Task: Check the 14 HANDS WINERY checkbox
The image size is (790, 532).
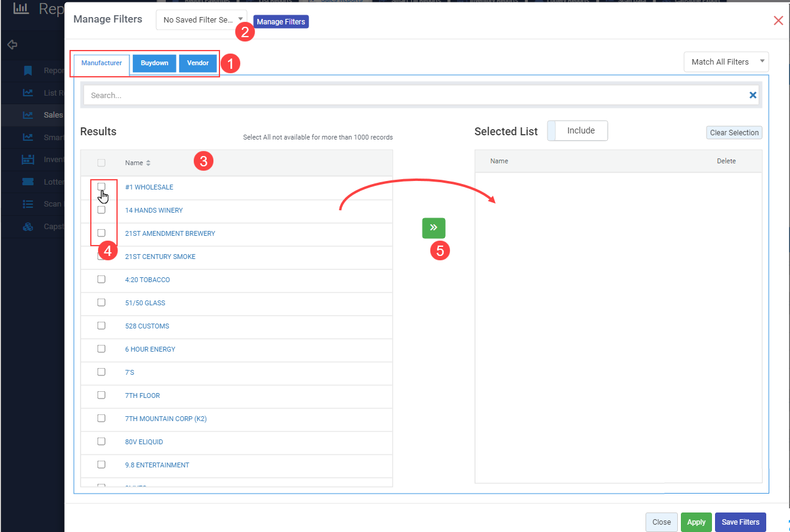Action: coord(101,210)
